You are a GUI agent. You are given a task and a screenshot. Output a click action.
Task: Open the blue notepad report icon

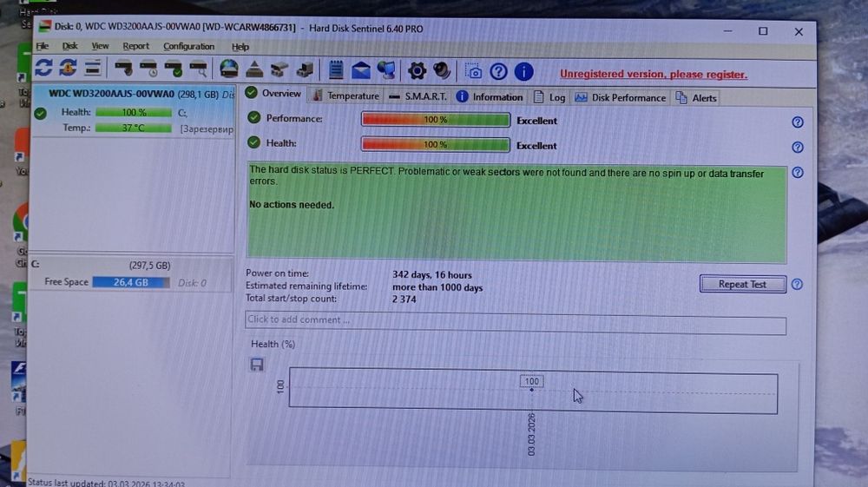click(335, 69)
